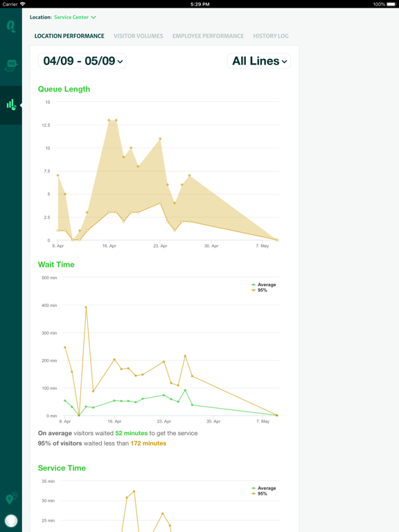This screenshot has height=532, width=399.
Task: Switch to Location Performance tab
Action: coord(69,36)
